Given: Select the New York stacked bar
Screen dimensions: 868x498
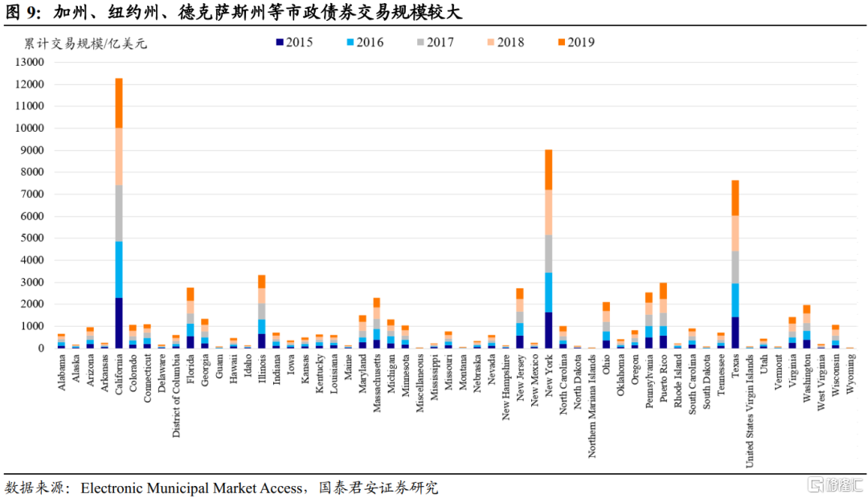Looking at the screenshot, I should pyautogui.click(x=549, y=249).
